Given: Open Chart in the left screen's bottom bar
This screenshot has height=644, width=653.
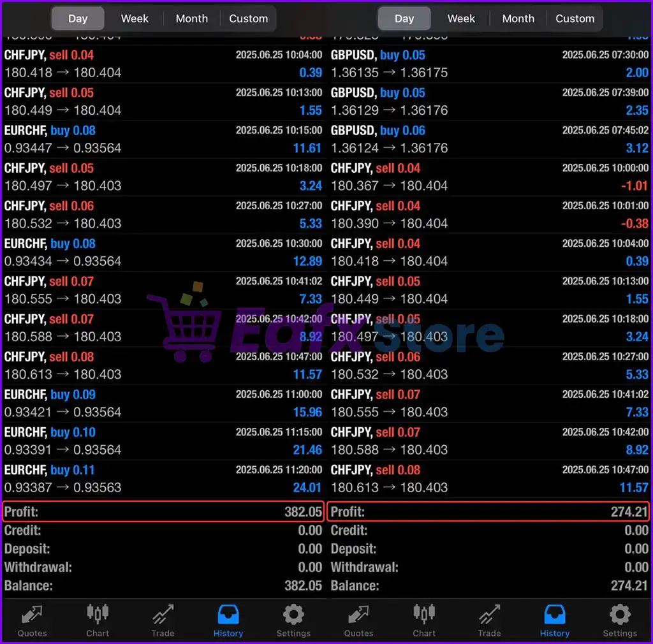Looking at the screenshot, I should tap(98, 620).
